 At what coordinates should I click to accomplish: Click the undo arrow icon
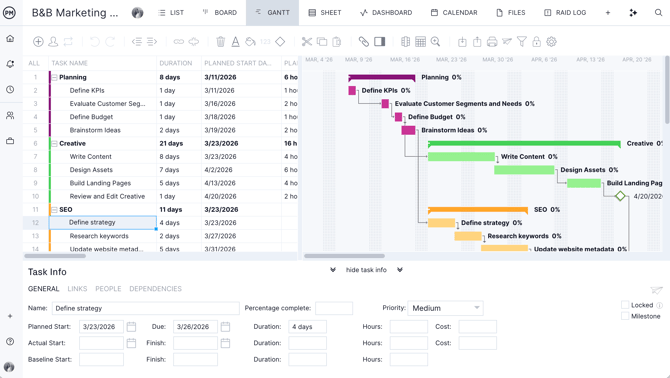(94, 41)
